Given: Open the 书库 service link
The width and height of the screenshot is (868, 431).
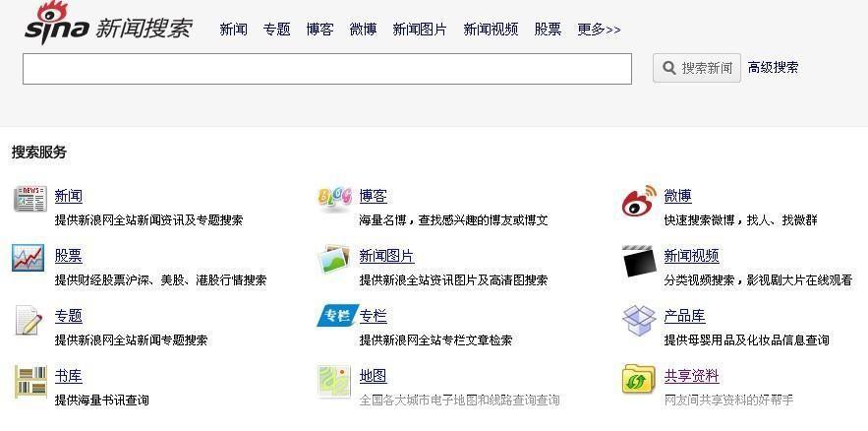Looking at the screenshot, I should [x=69, y=376].
